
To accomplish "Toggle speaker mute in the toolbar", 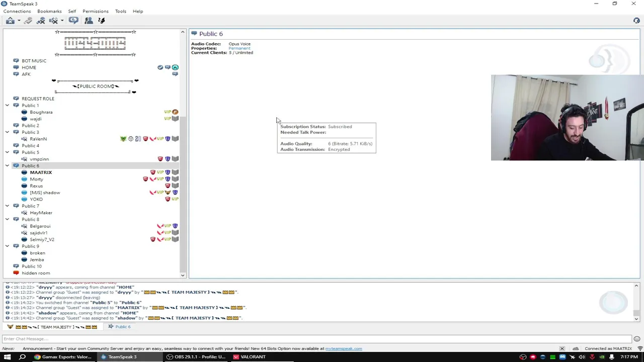I will (x=53, y=21).
